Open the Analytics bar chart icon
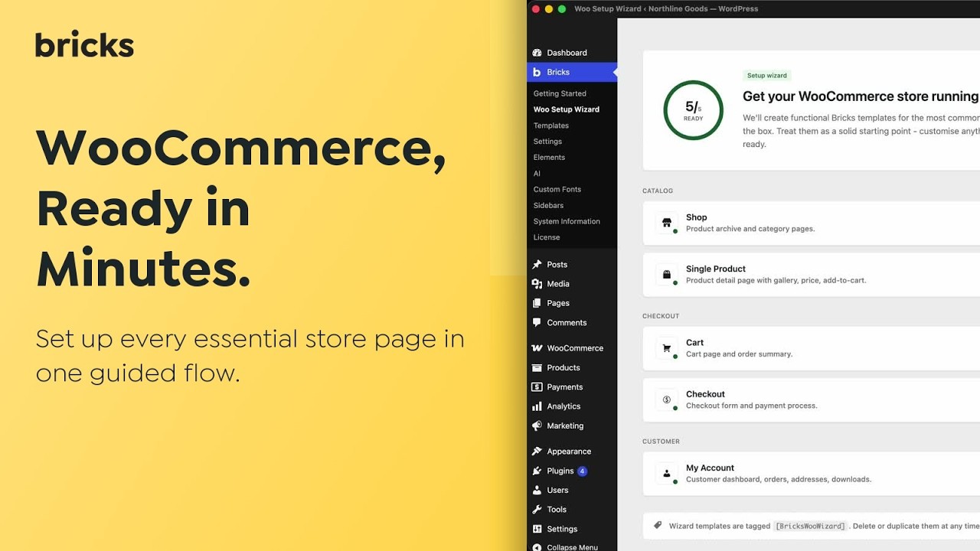The width and height of the screenshot is (980, 551). (x=537, y=406)
